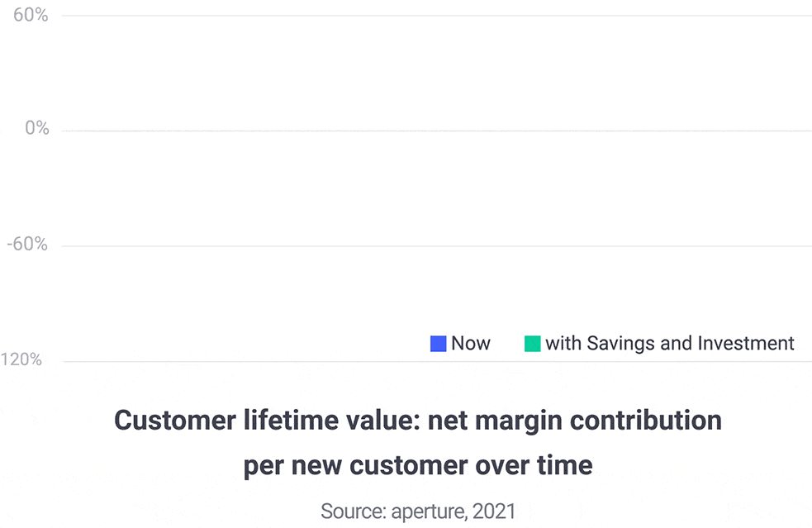
Task: Toggle the Now series legend label
Action: [x=470, y=343]
